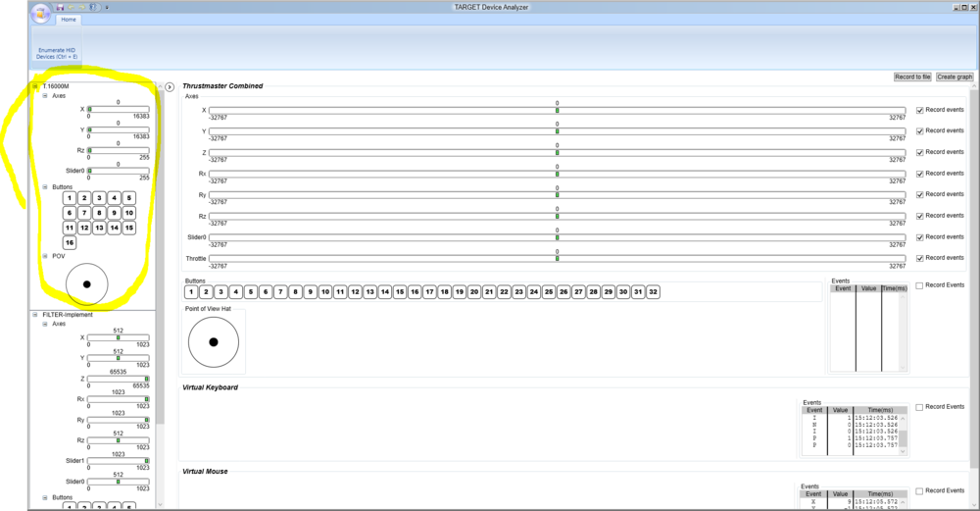Screen dimensions: 980x511
Task: Click Thrustmaster Combined button indicator 32
Action: tap(653, 291)
